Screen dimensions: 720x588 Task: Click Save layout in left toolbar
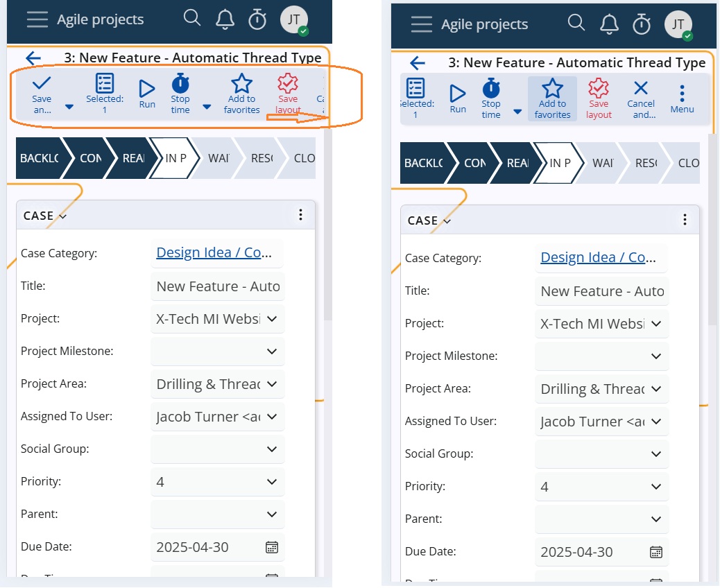point(288,94)
